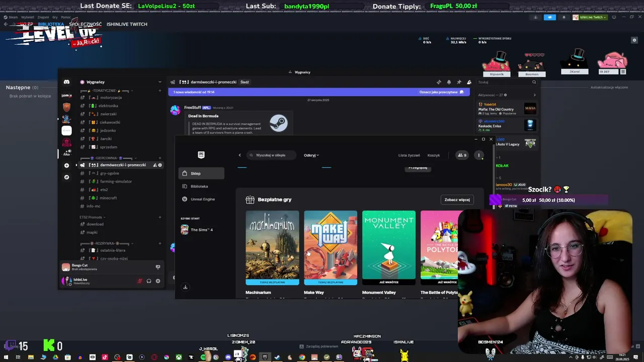Open Epic account profile avatar
The width and height of the screenshot is (644, 362).
click(x=479, y=155)
